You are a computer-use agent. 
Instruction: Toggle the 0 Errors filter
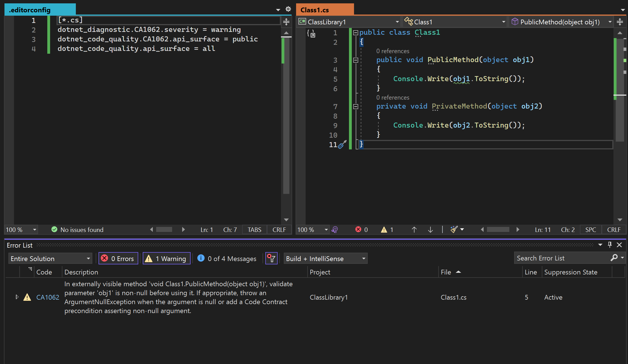click(x=118, y=258)
